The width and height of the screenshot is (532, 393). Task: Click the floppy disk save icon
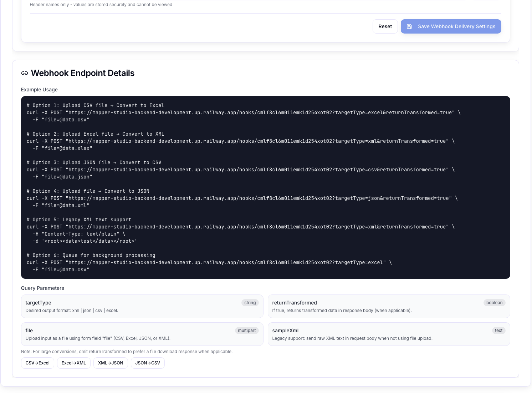pyautogui.click(x=409, y=26)
